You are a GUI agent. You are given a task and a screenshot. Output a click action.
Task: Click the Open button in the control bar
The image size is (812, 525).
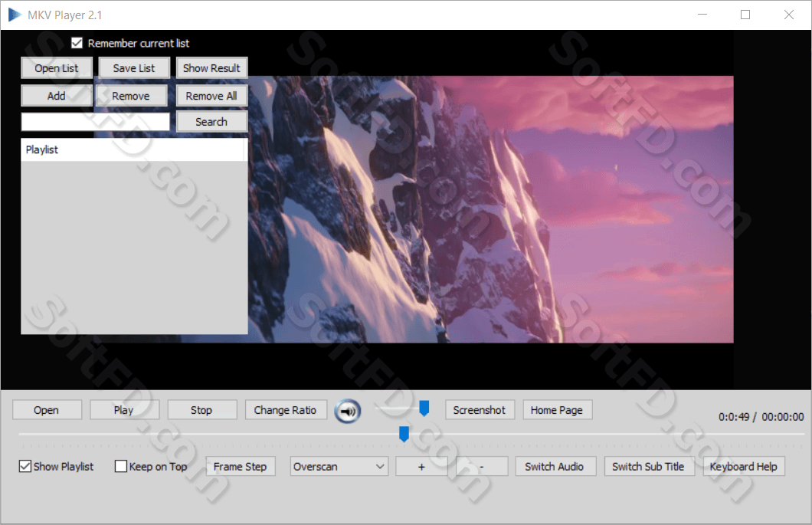click(47, 410)
